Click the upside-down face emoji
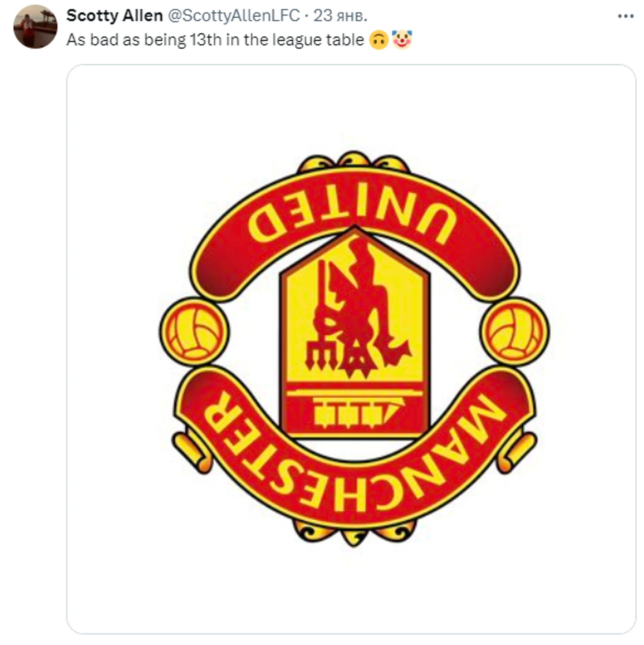644x645 pixels. [x=378, y=40]
